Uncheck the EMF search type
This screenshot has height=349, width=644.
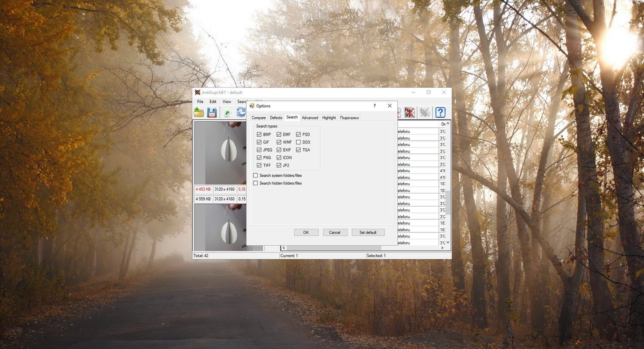coord(279,134)
